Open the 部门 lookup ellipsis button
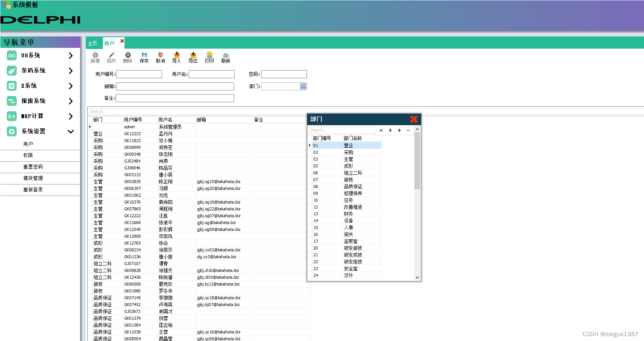Image resolution: width=644 pixels, height=341 pixels. click(x=303, y=87)
